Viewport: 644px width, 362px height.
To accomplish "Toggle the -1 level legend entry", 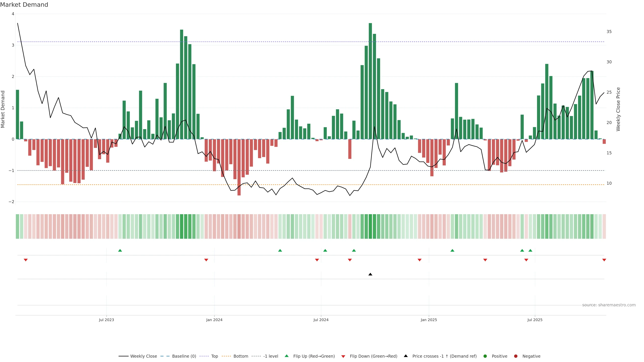I will point(271,356).
